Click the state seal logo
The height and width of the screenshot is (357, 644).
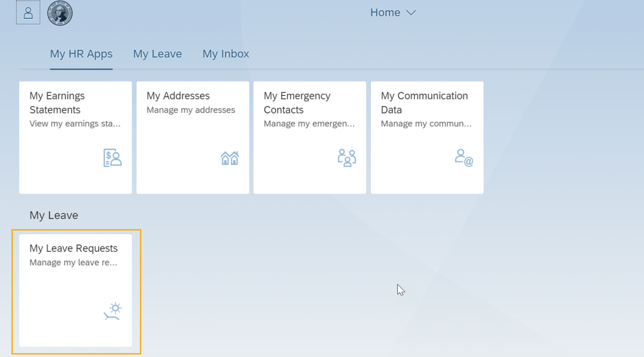click(60, 13)
